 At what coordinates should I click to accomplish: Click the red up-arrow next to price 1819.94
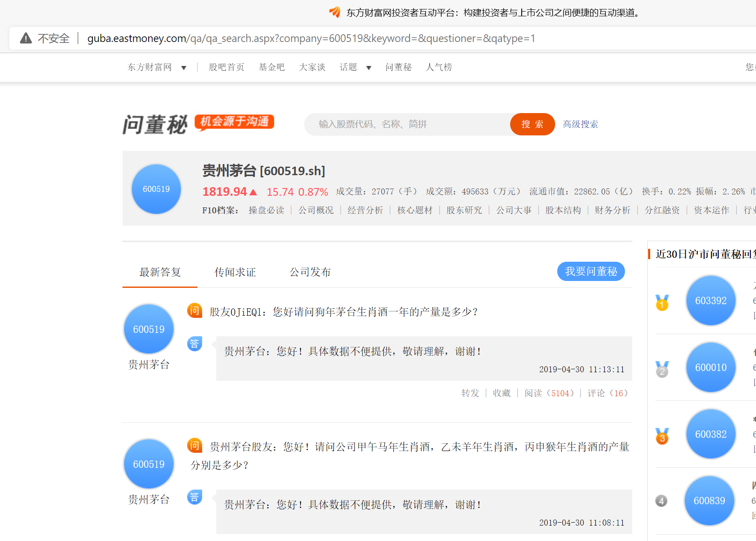pyautogui.click(x=253, y=192)
